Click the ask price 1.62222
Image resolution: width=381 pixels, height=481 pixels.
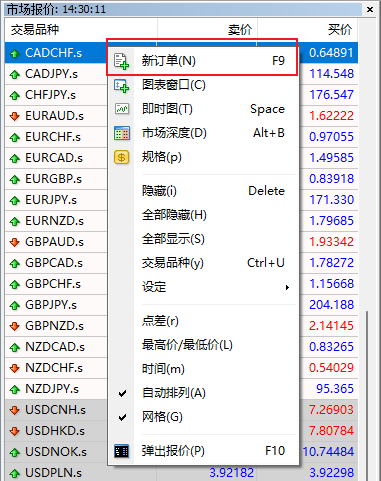pos(331,116)
